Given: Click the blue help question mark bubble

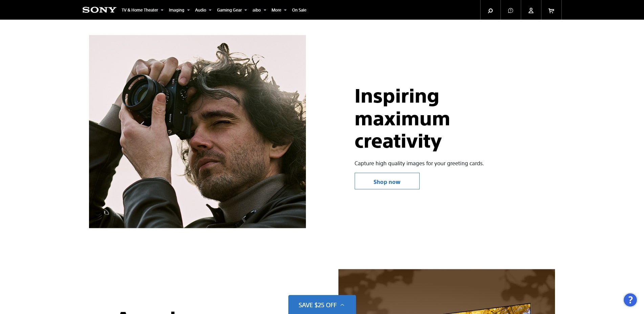Looking at the screenshot, I should coord(630,300).
